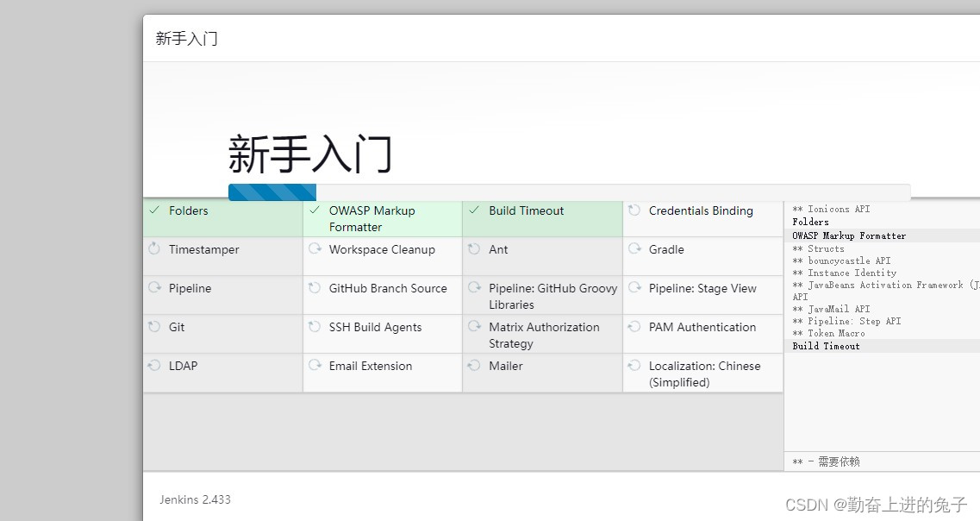Click the Pipeline: GitHub Groovy Libraries name
Image resolution: width=980 pixels, height=521 pixels.
(553, 297)
